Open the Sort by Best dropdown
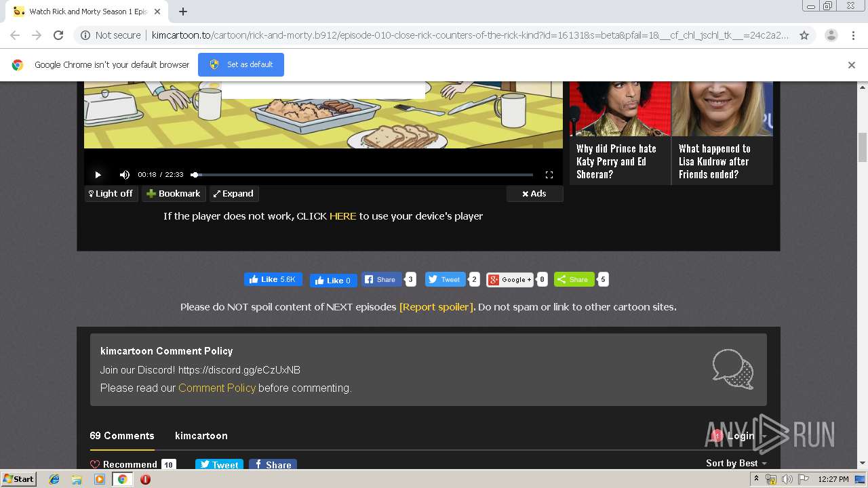This screenshot has width=868, height=488. click(x=736, y=463)
